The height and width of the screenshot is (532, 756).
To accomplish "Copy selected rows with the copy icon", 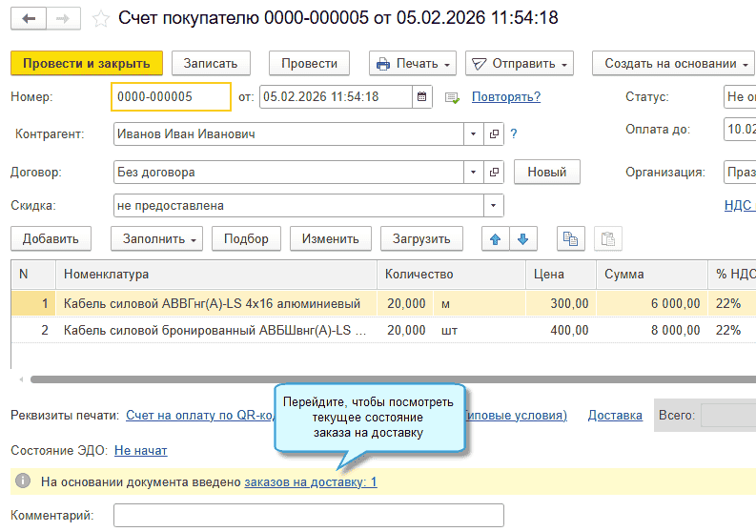I will pos(571,238).
